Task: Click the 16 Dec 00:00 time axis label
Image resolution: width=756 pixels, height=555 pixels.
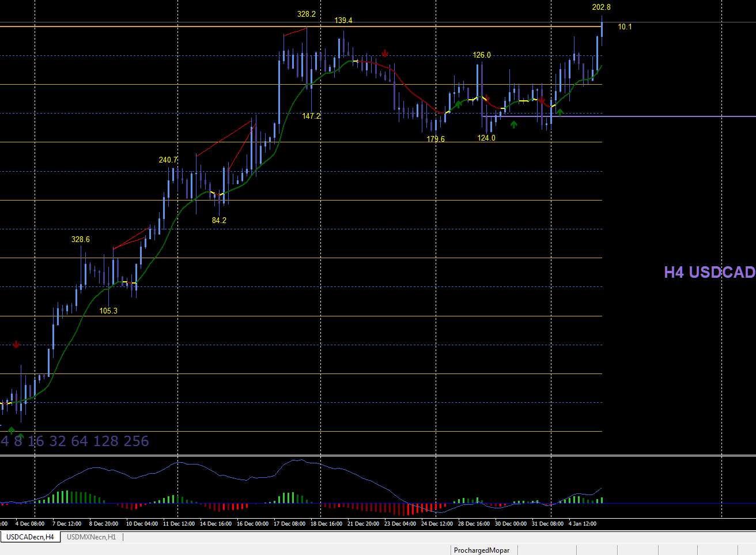Action: pyautogui.click(x=252, y=524)
